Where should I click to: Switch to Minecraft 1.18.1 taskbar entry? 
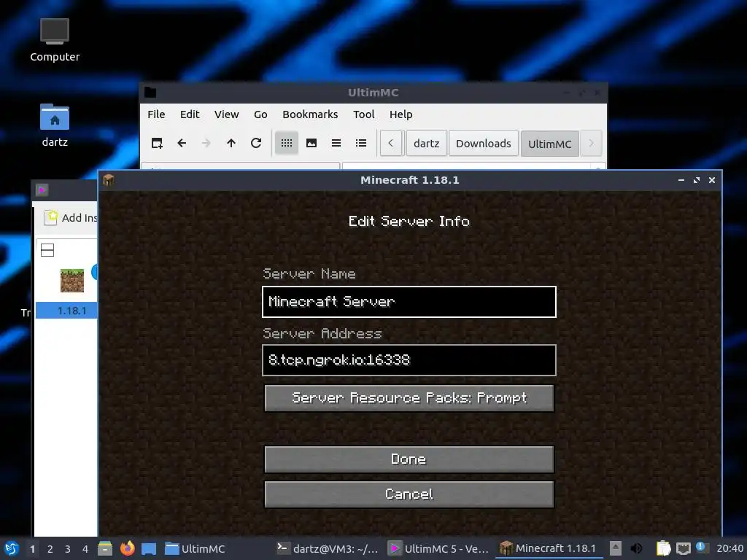click(x=549, y=548)
